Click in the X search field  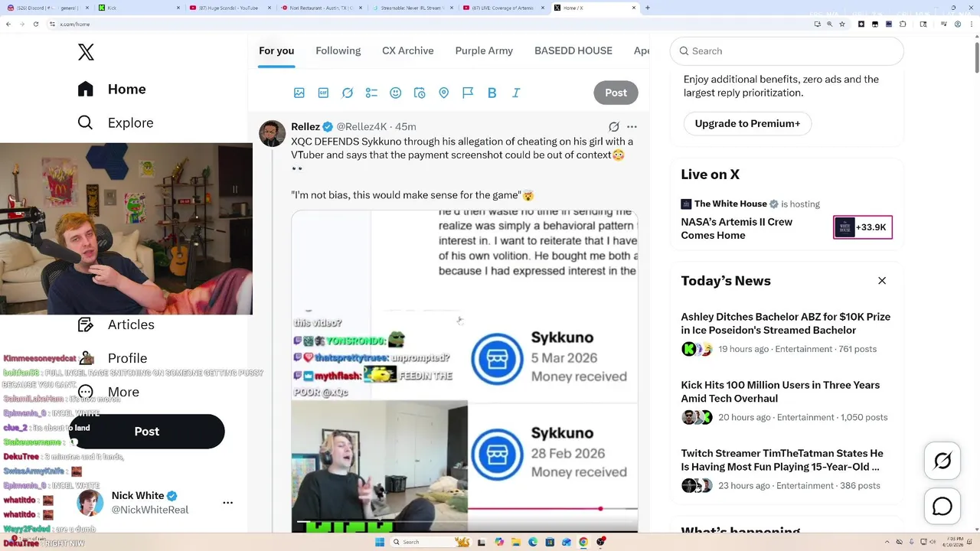[787, 51]
